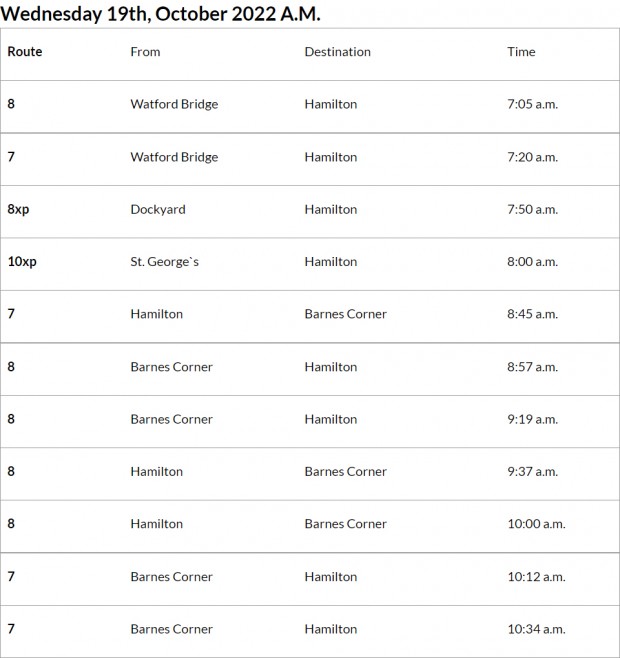Click the Time column header

tap(521, 52)
